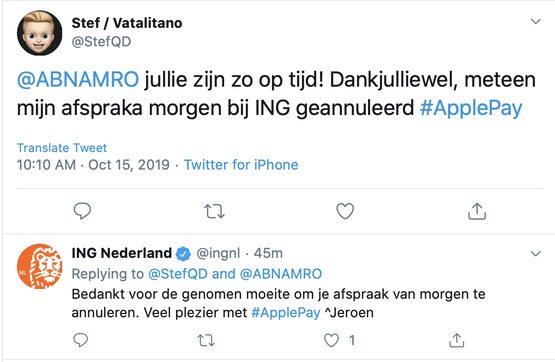Click the @ABNAMRO mention in Stef's tweet

click(78, 80)
